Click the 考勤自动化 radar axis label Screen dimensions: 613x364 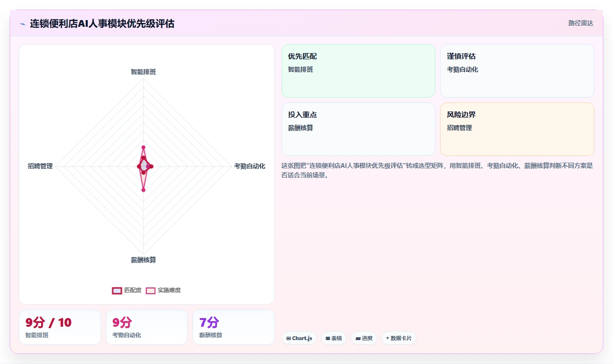[250, 166]
